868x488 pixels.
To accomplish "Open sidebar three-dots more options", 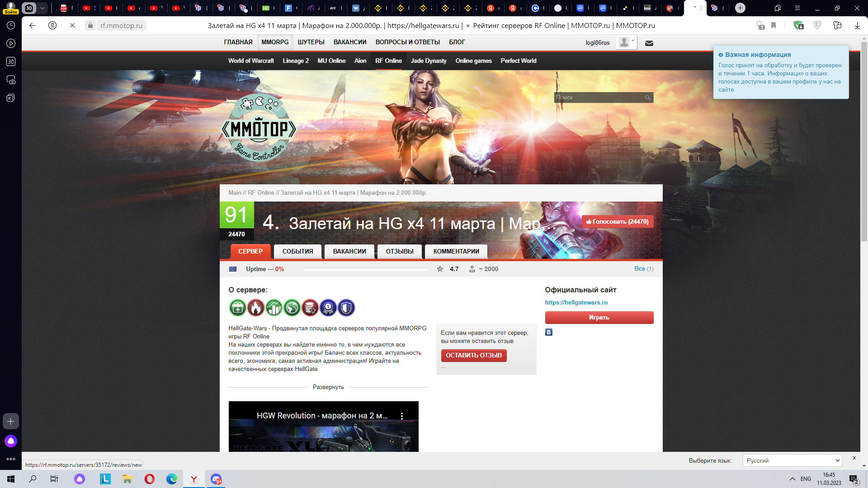I will (11, 459).
